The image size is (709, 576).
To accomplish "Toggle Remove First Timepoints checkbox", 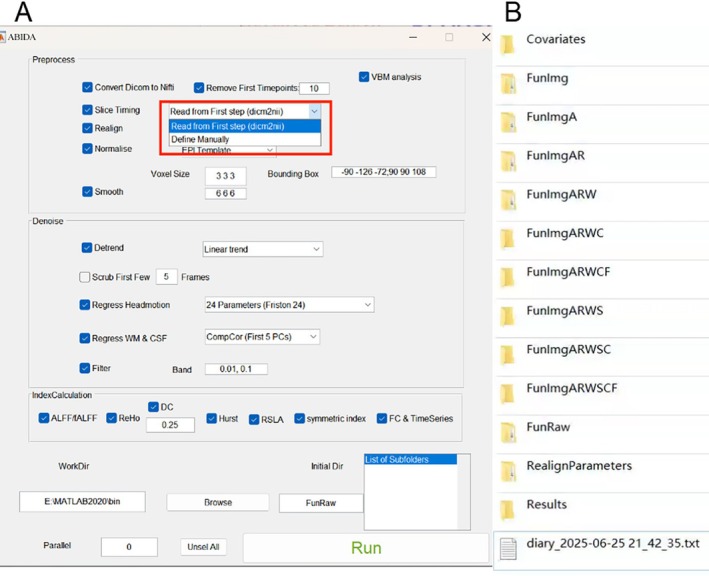I will (199, 88).
